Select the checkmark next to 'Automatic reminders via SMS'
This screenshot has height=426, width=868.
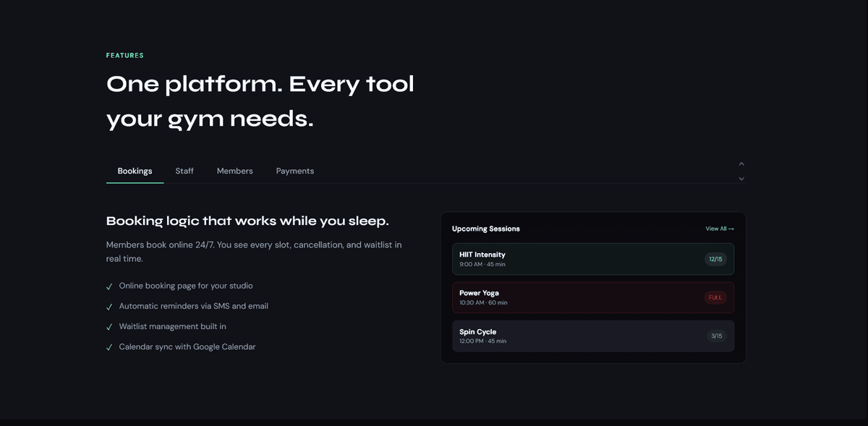click(109, 306)
